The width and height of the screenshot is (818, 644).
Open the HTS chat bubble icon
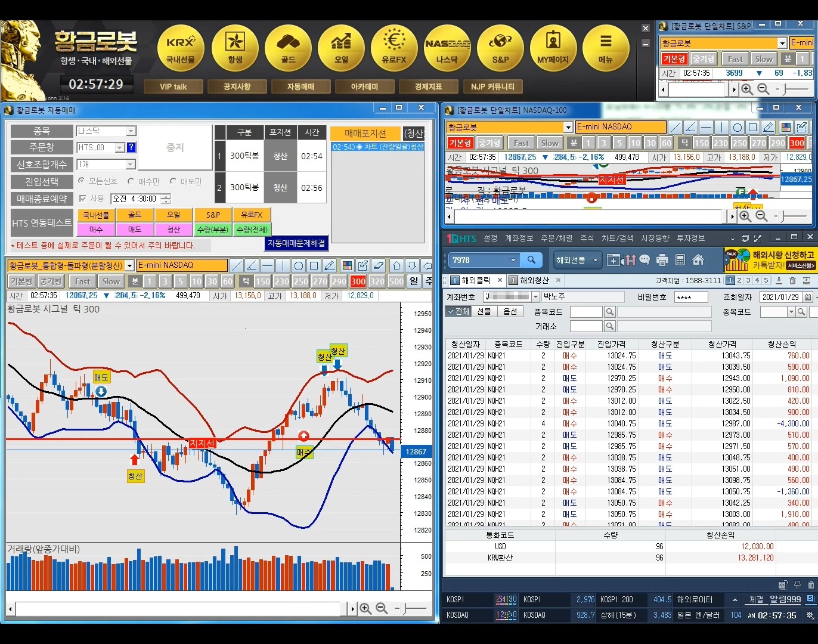tap(645, 260)
